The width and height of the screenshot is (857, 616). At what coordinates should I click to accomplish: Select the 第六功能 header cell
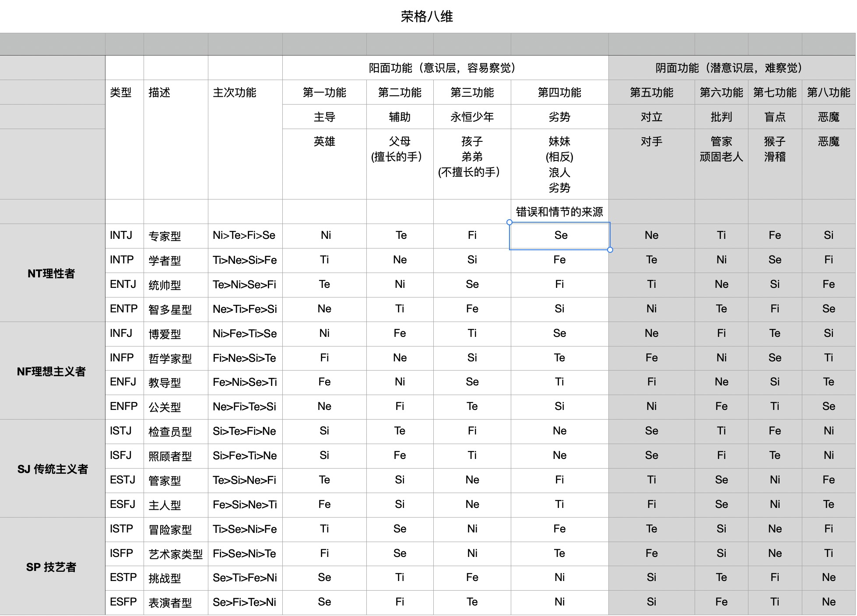(x=721, y=92)
